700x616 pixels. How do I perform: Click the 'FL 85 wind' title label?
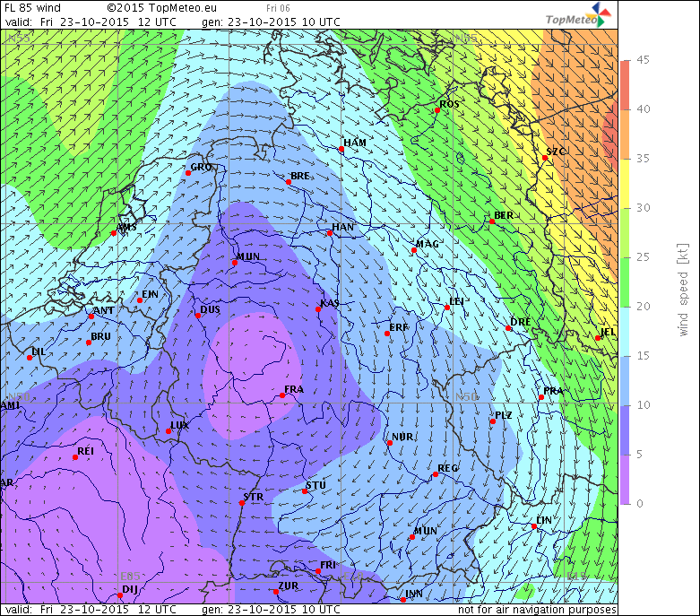coord(32,8)
